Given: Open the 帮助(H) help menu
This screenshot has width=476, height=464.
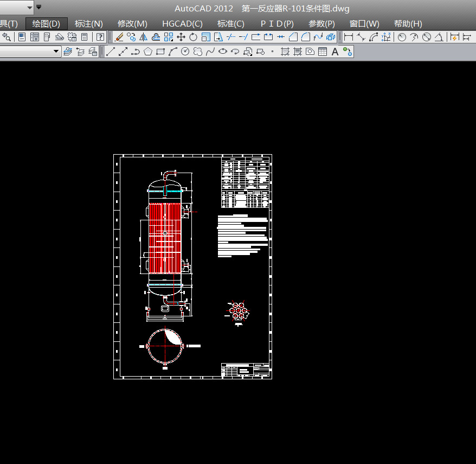Looking at the screenshot, I should (x=408, y=24).
